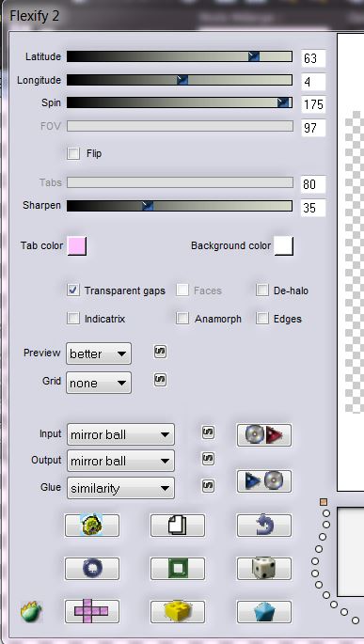Click the green square frame button
This screenshot has width=364, height=644.
coord(178,569)
